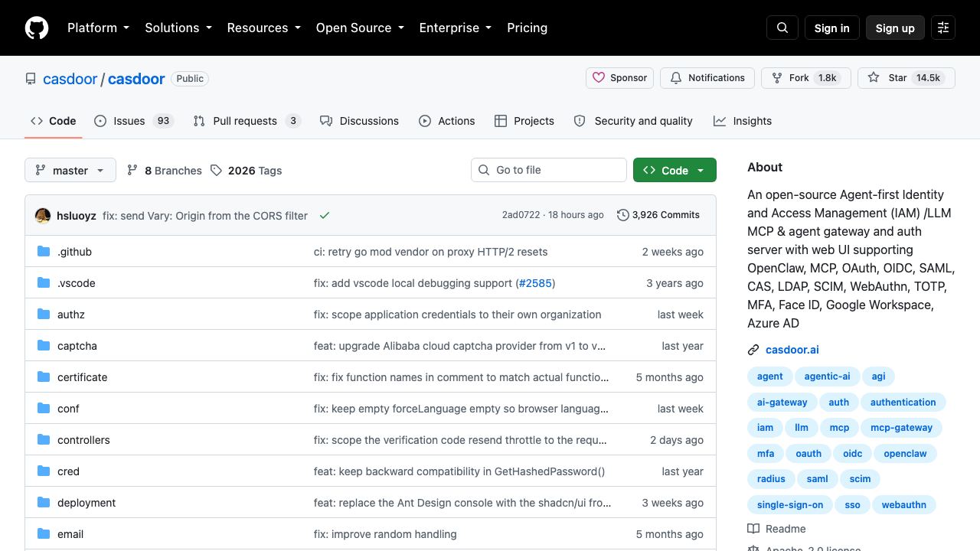Open the Discussions tab

coord(359,121)
